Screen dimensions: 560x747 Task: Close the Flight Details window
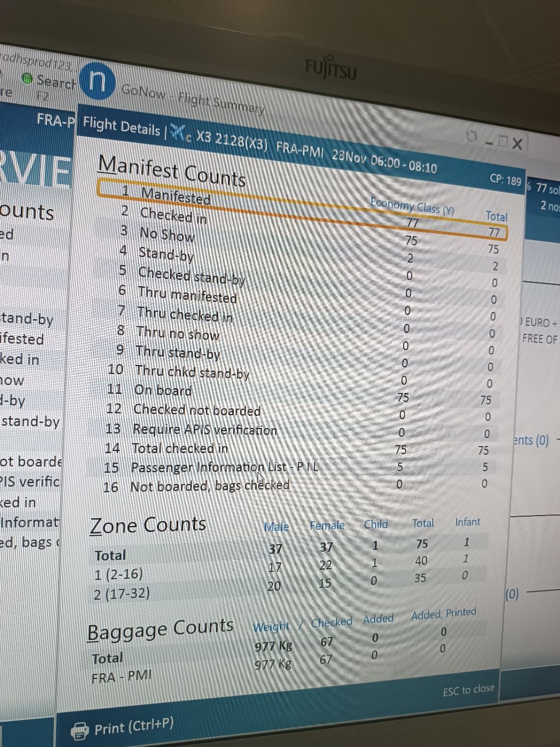(x=517, y=144)
